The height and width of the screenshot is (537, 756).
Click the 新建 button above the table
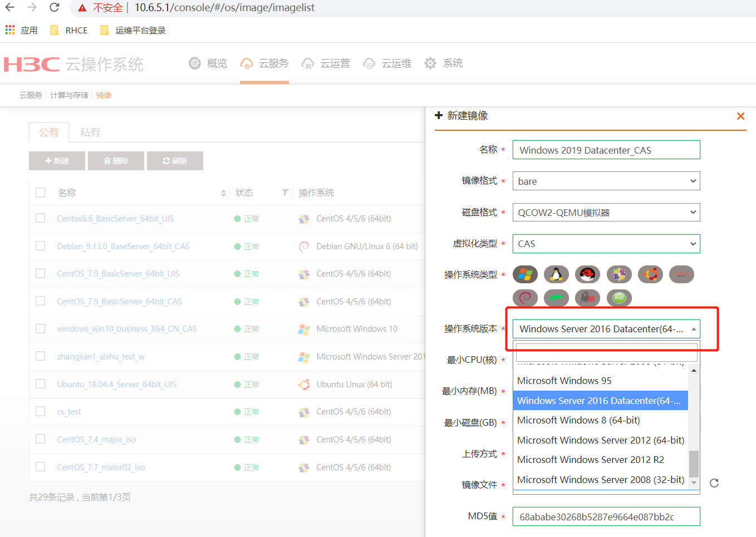point(57,161)
